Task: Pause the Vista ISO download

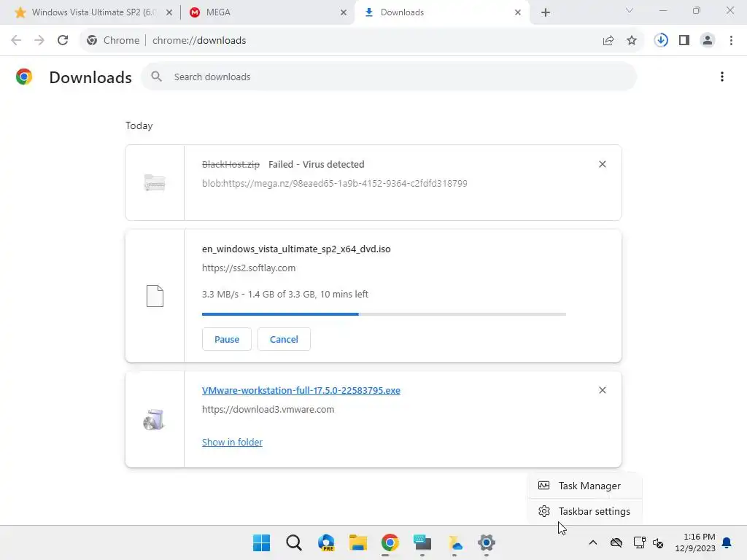Action: pos(227,339)
